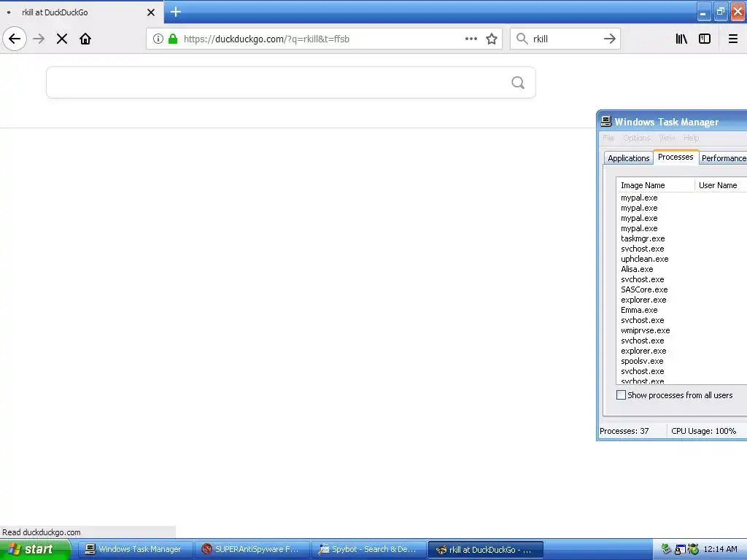
Task: Go back with the browser back arrow
Action: pos(15,39)
